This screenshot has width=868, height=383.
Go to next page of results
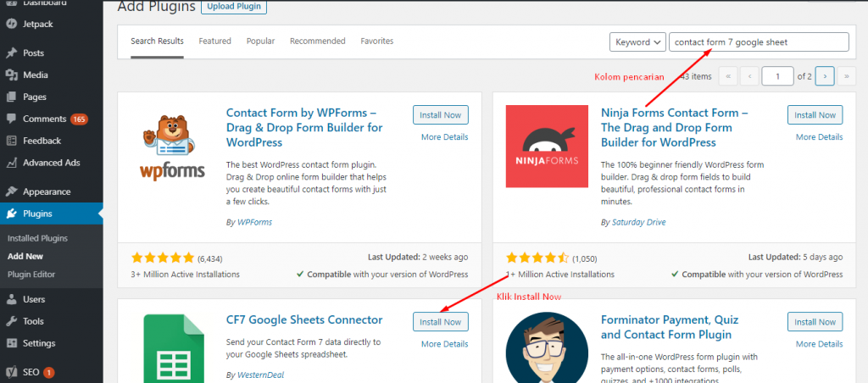826,76
